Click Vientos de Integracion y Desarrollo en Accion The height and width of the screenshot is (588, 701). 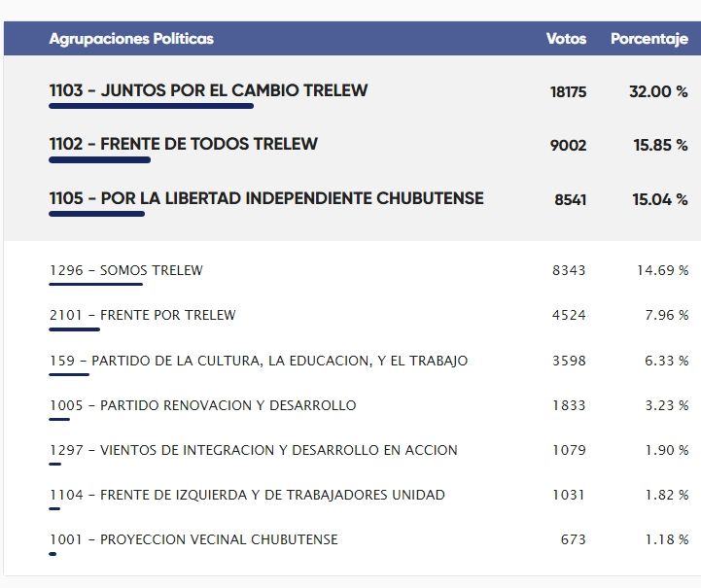pos(253,450)
